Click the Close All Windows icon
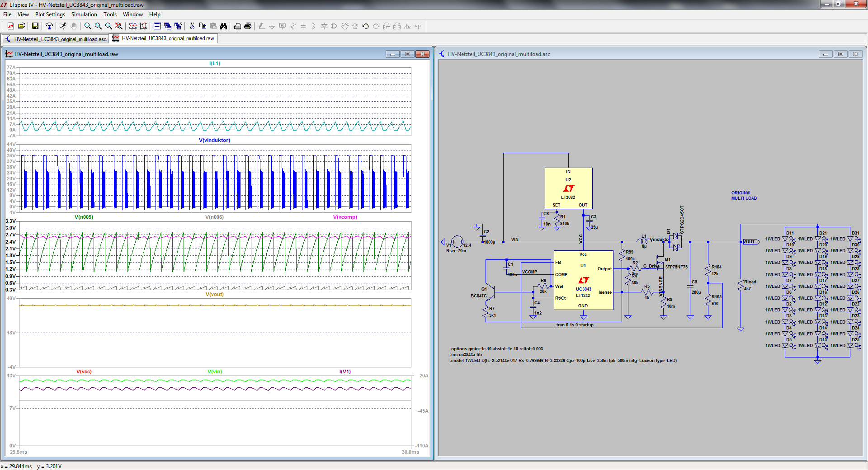Image resolution: width=868 pixels, height=470 pixels. point(178,26)
